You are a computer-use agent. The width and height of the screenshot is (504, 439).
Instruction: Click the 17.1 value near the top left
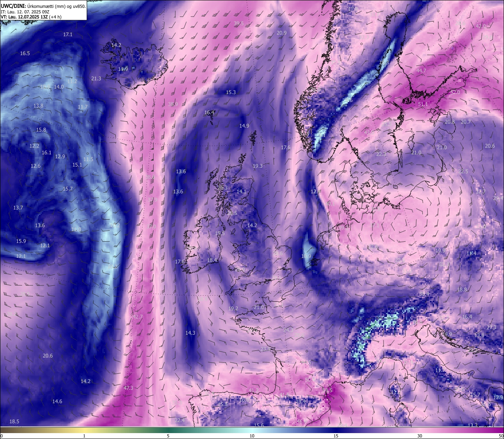68,35
